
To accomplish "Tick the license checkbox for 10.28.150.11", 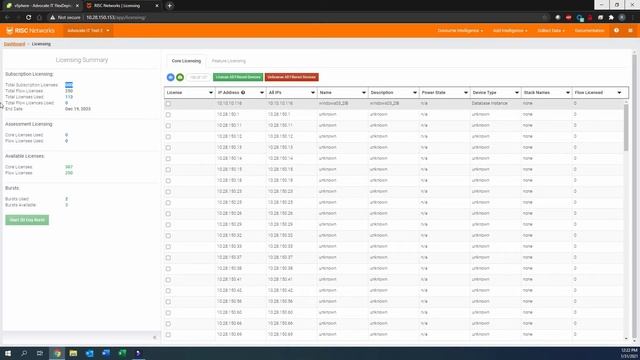I will tap(168, 126).
